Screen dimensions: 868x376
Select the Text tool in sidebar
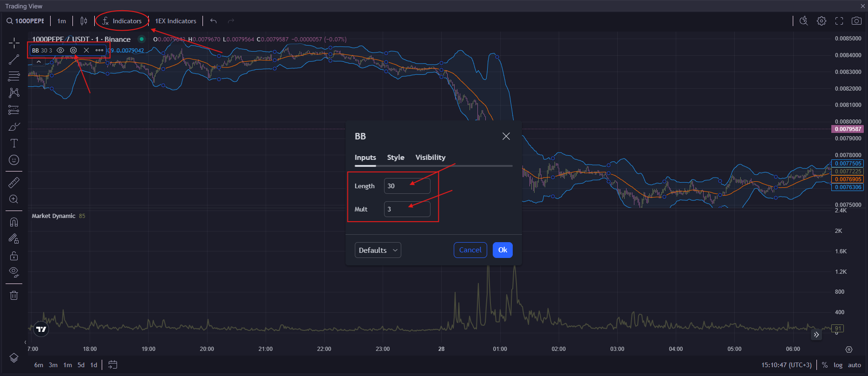point(14,143)
